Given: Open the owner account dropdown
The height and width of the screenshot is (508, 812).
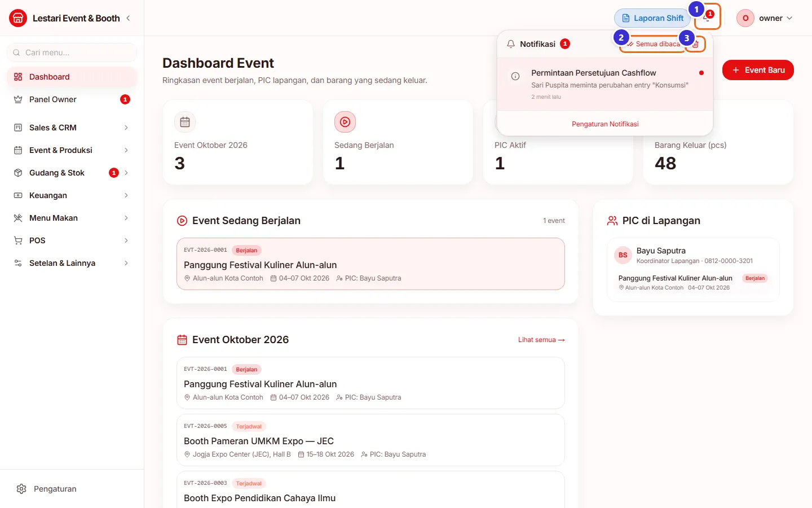Looking at the screenshot, I should (765, 18).
